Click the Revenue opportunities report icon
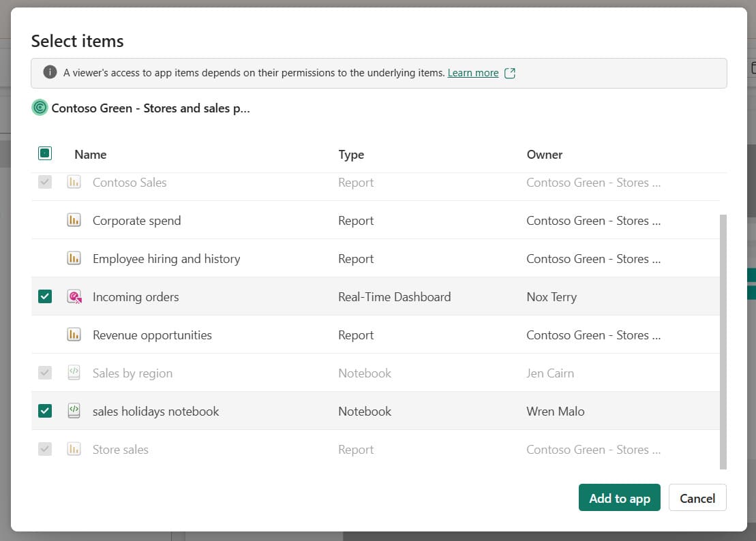The height and width of the screenshot is (541, 756). coord(74,335)
